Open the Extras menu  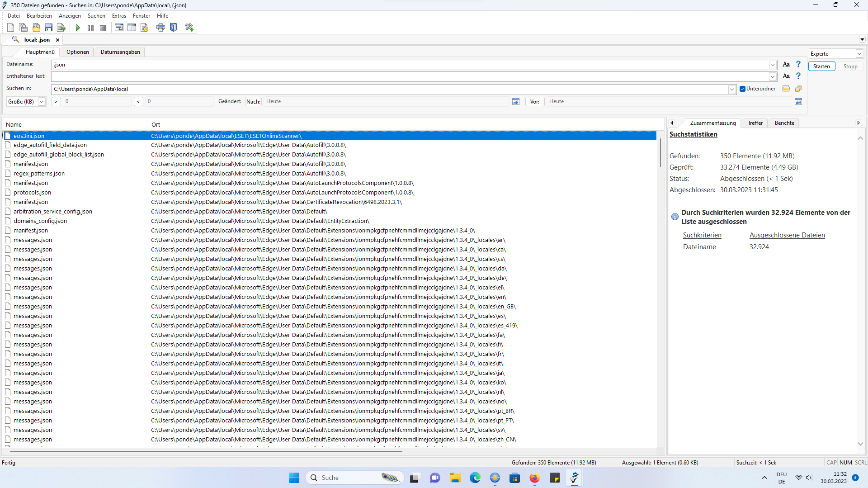click(119, 16)
